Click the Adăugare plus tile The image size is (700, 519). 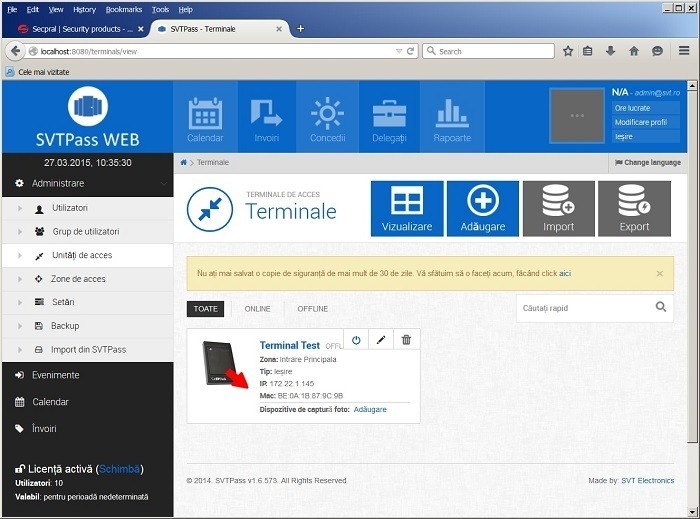coord(482,208)
